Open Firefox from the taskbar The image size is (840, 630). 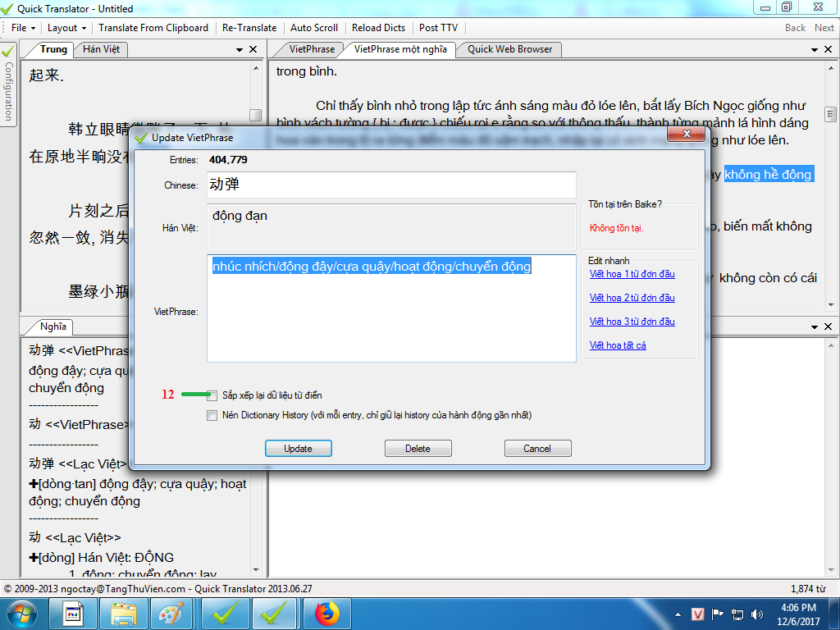pos(327,613)
